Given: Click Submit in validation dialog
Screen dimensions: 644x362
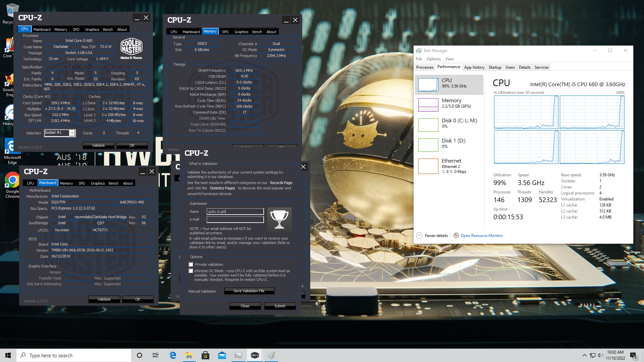Looking at the screenshot, I should [x=280, y=306].
